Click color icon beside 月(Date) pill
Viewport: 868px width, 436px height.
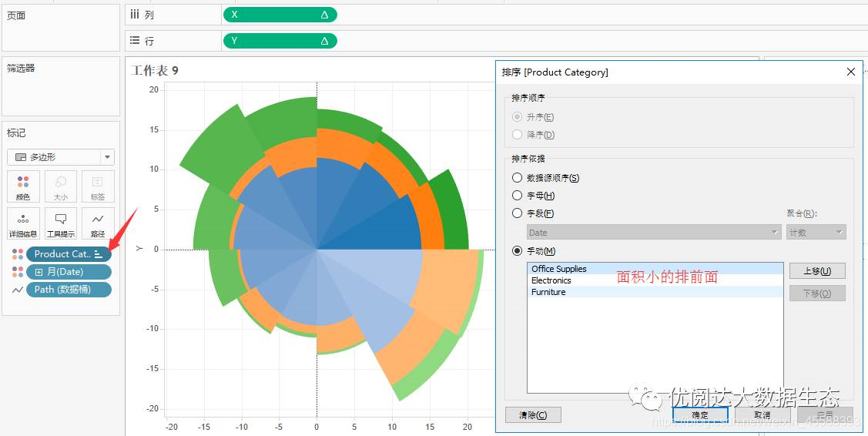pyautogui.click(x=18, y=272)
